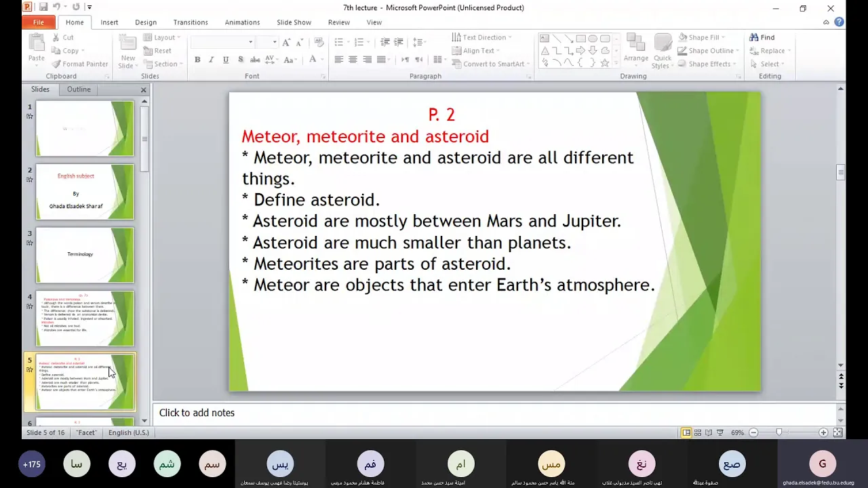
Task: Save the presentation from the Quick Access Toolbar
Action: (x=43, y=7)
